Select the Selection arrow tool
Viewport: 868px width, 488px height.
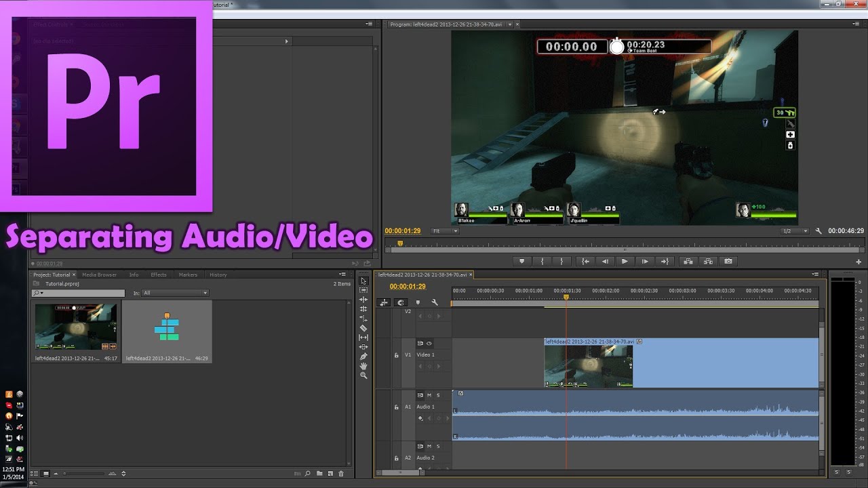click(363, 281)
